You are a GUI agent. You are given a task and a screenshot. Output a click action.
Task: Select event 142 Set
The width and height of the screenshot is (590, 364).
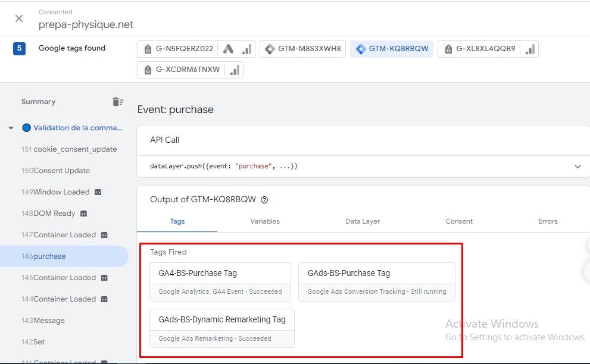[33, 342]
